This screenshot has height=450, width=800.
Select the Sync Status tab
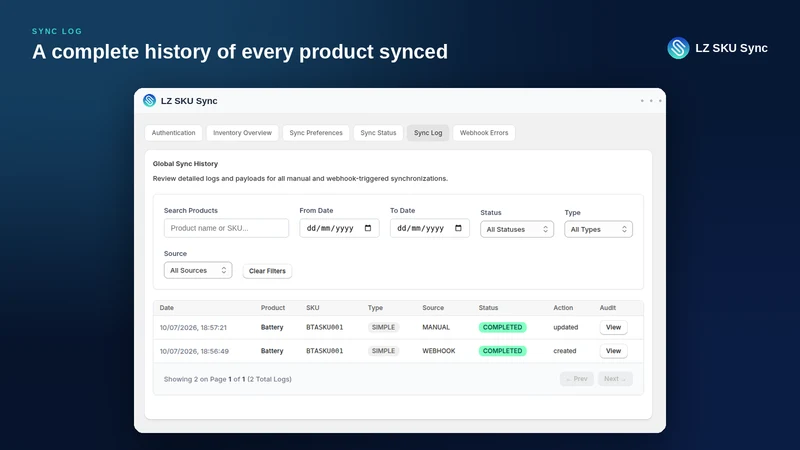click(378, 133)
